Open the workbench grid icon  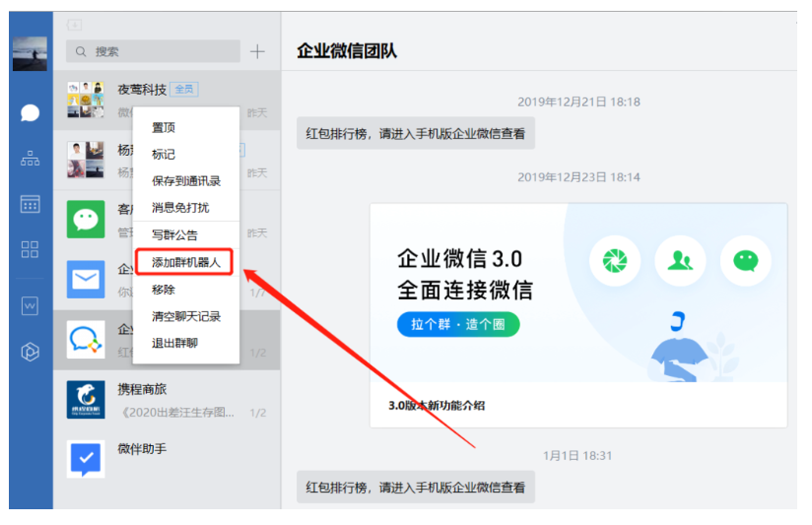click(x=30, y=249)
